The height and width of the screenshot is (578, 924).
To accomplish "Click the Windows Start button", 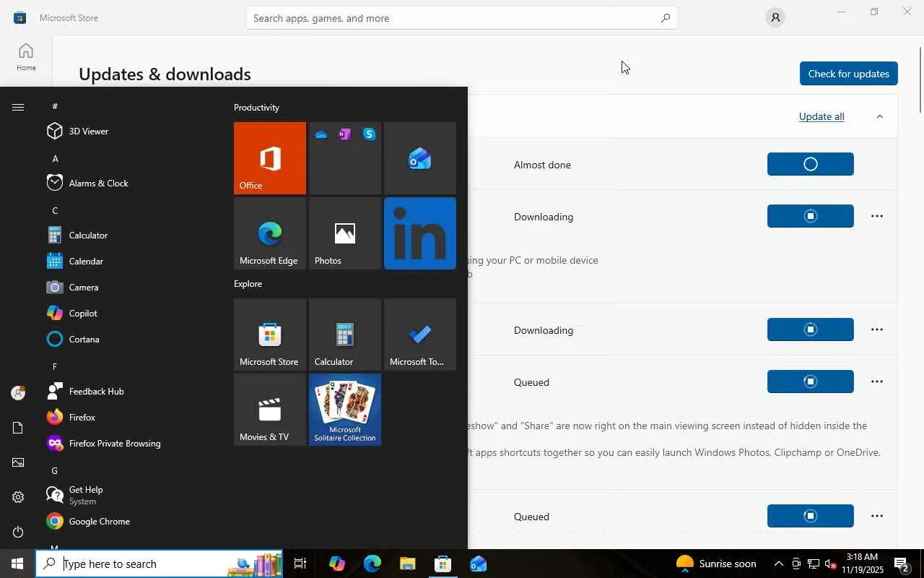I will tap(17, 564).
